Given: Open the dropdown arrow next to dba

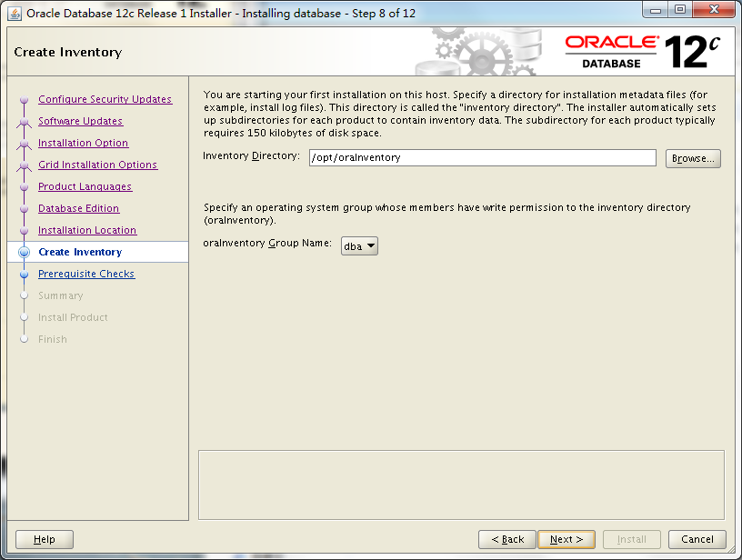Looking at the screenshot, I should pyautogui.click(x=369, y=244).
